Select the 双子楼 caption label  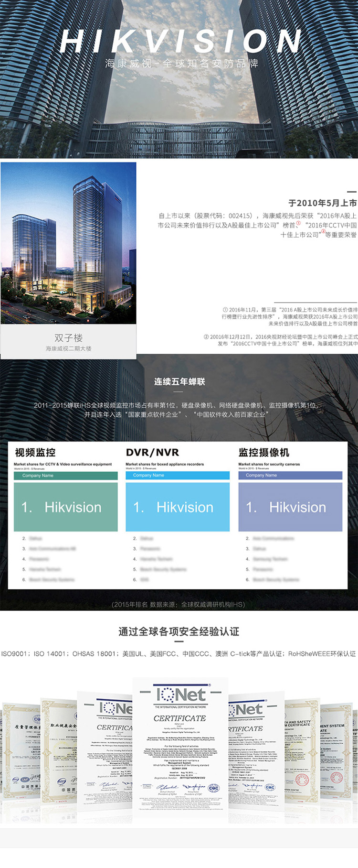(x=68, y=338)
